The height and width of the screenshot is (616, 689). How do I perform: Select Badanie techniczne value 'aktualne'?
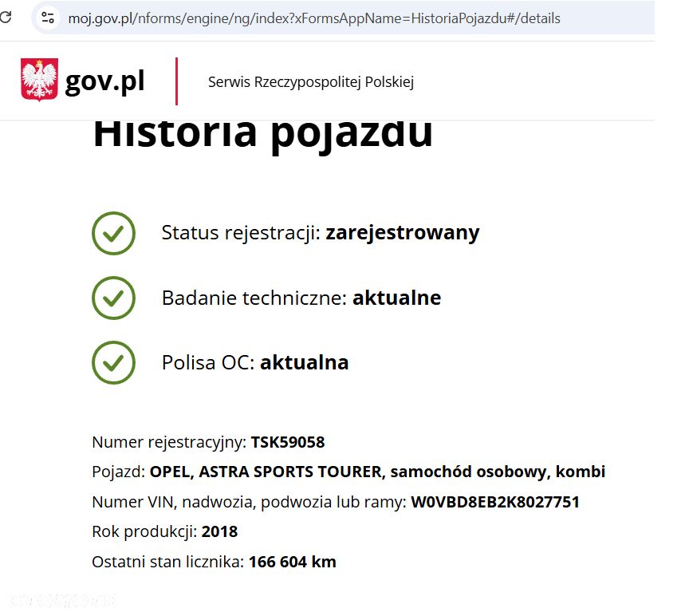click(397, 298)
